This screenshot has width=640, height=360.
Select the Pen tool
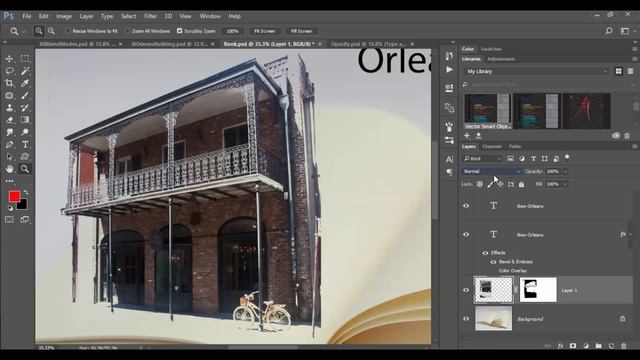click(9, 144)
